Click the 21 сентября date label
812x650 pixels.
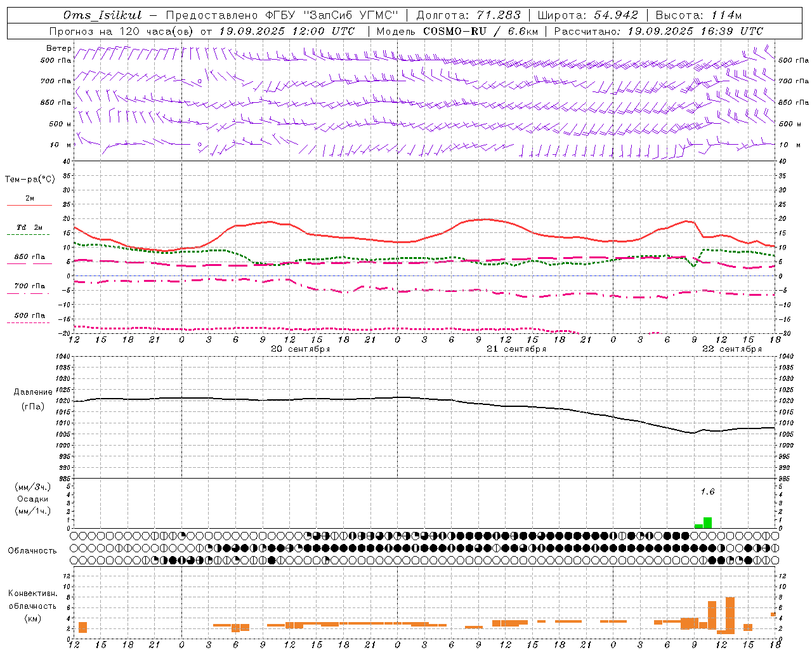click(516, 349)
